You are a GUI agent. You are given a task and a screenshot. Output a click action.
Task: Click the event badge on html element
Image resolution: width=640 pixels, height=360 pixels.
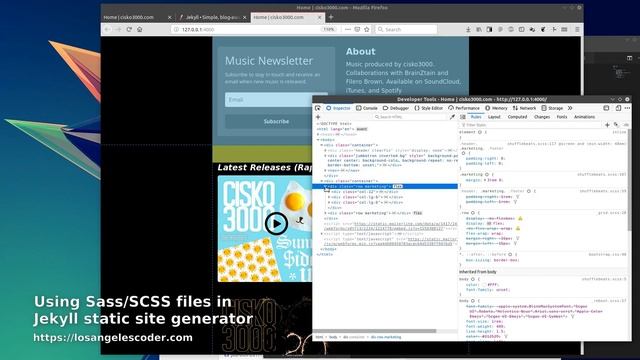[362, 129]
